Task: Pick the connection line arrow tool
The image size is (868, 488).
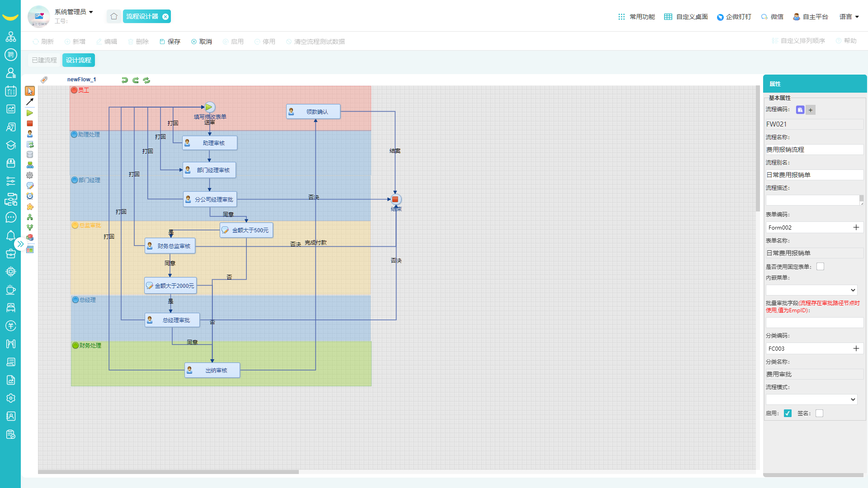Action: [x=30, y=102]
